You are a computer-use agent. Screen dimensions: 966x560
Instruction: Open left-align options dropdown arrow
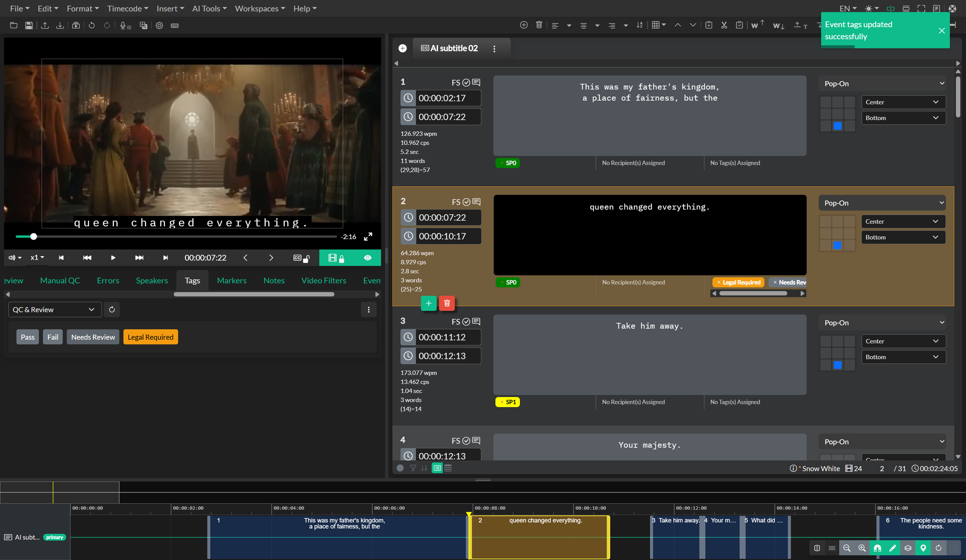569,25
